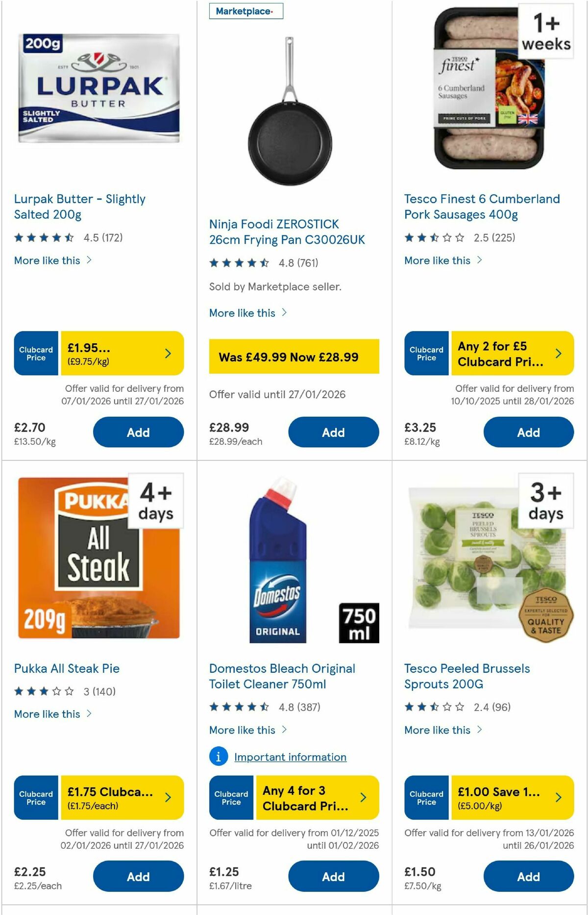
Task: Click the star rating for Pukka All Steak Pie
Action: [x=42, y=691]
